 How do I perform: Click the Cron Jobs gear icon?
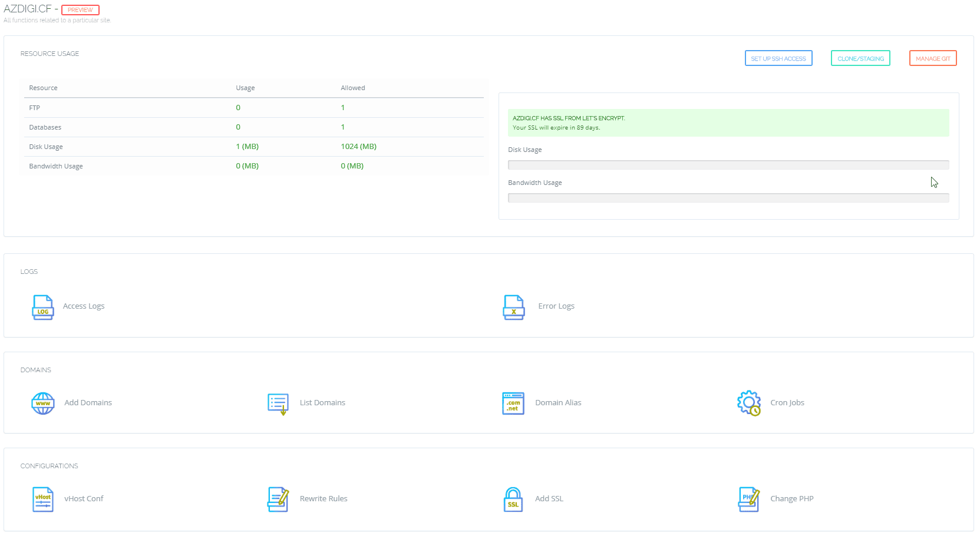(x=748, y=403)
